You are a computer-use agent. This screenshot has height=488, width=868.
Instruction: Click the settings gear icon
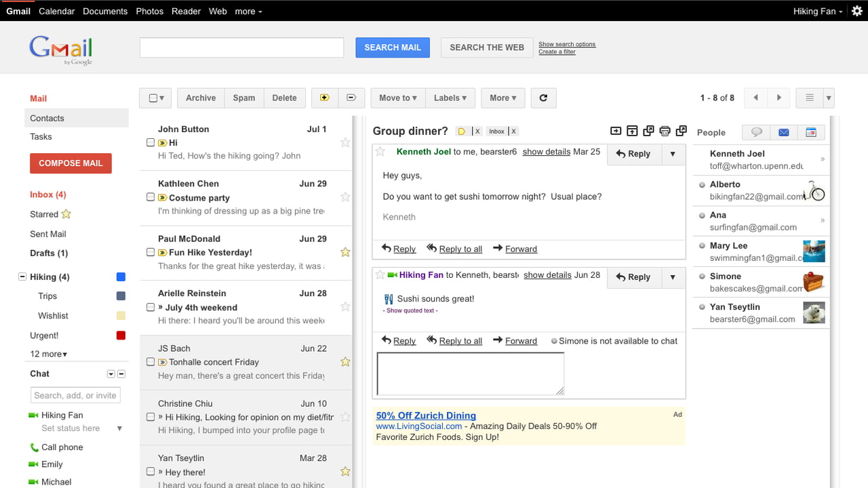click(x=857, y=11)
